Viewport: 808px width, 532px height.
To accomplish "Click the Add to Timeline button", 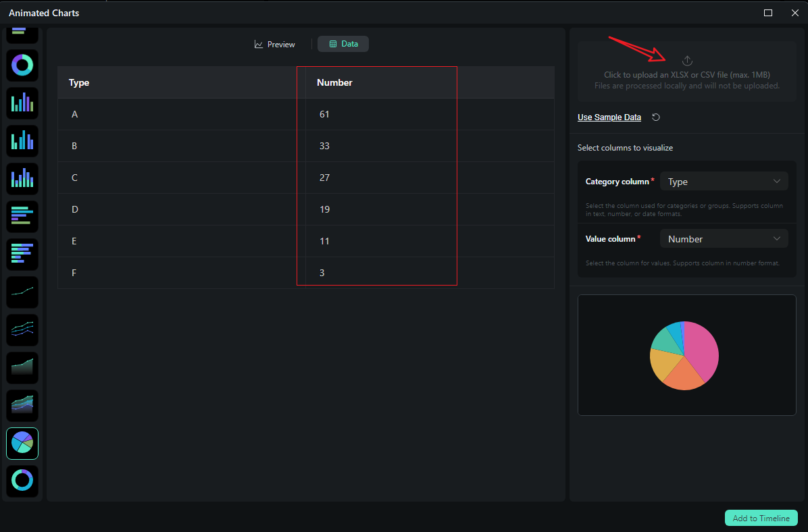I will coord(761,518).
